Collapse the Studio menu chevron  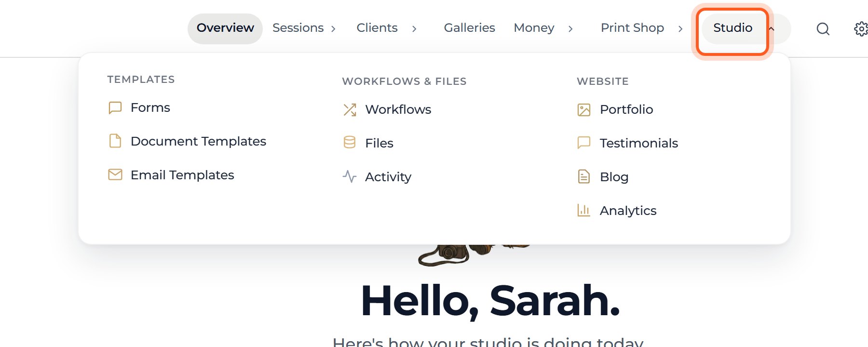pyautogui.click(x=772, y=29)
